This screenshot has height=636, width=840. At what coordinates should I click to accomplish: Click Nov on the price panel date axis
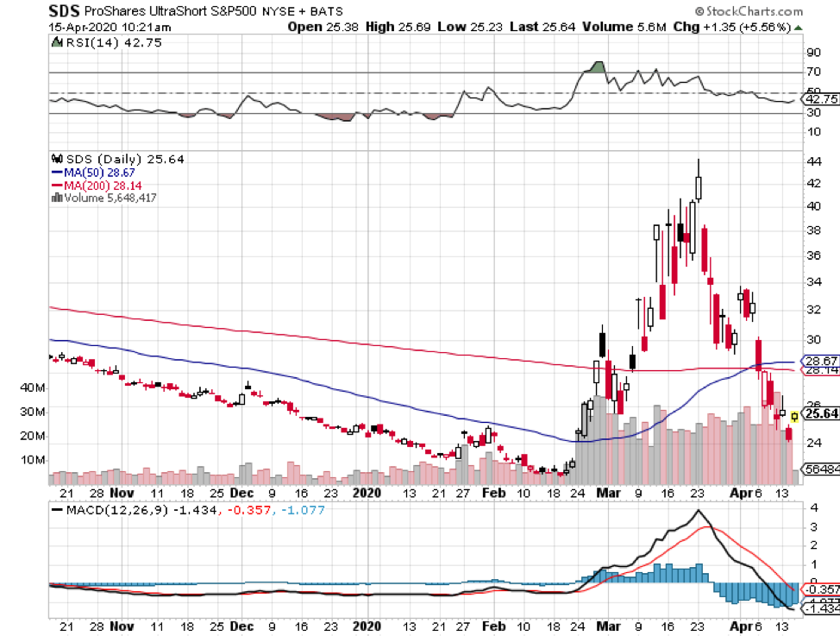tap(122, 493)
